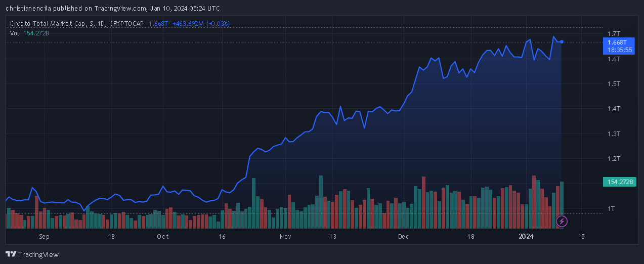This screenshot has height=264, width=644.
Task: Click the 1.6T price axis label
Action: click(614, 59)
